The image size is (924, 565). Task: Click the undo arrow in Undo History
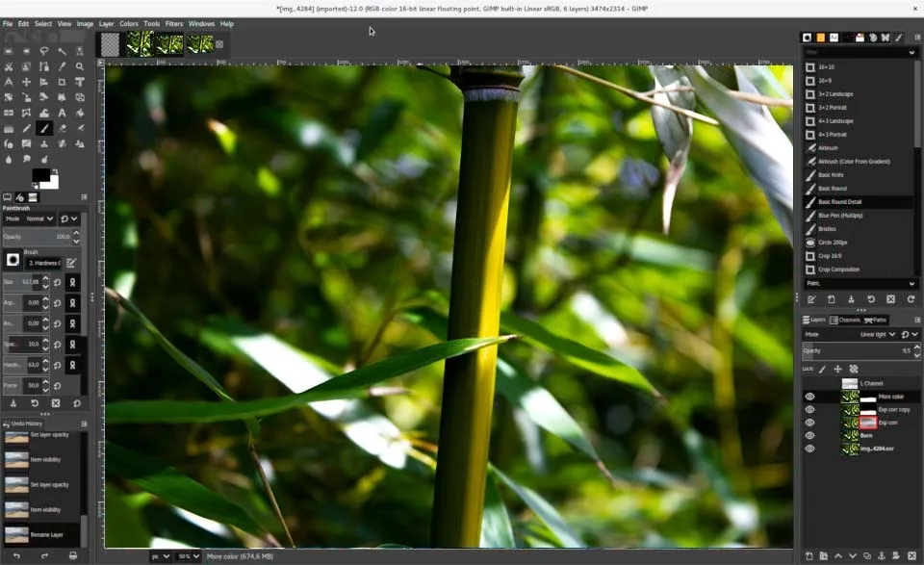(16, 555)
